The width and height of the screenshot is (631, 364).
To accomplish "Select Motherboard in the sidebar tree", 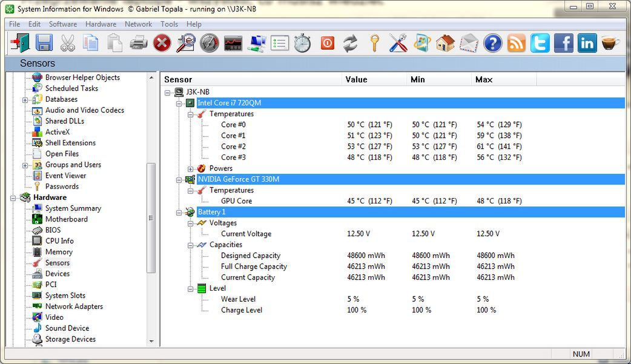I will (x=67, y=219).
